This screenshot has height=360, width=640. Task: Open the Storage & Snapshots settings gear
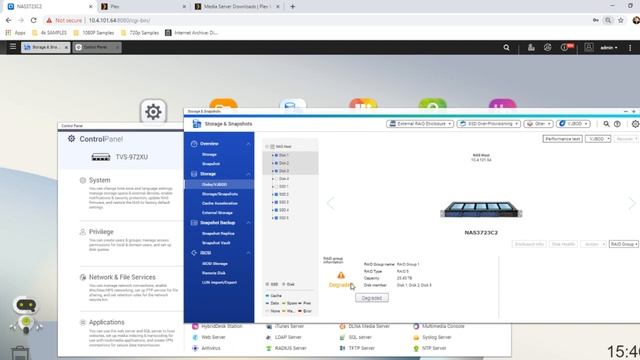[635, 124]
